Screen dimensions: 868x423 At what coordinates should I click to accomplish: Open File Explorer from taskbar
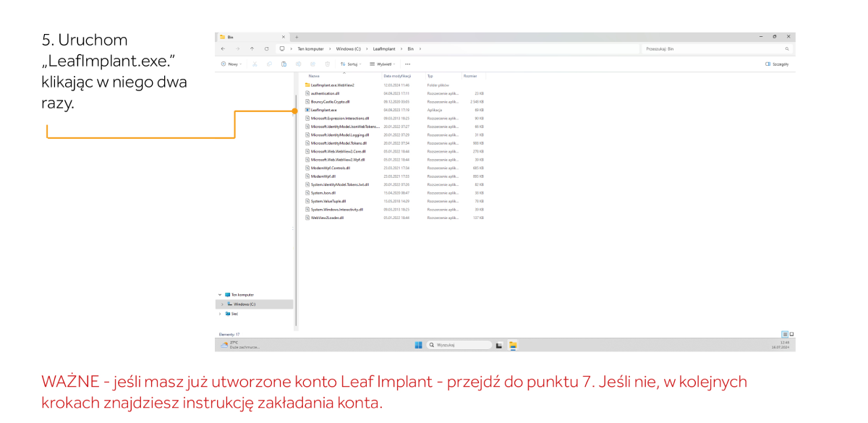pos(513,345)
